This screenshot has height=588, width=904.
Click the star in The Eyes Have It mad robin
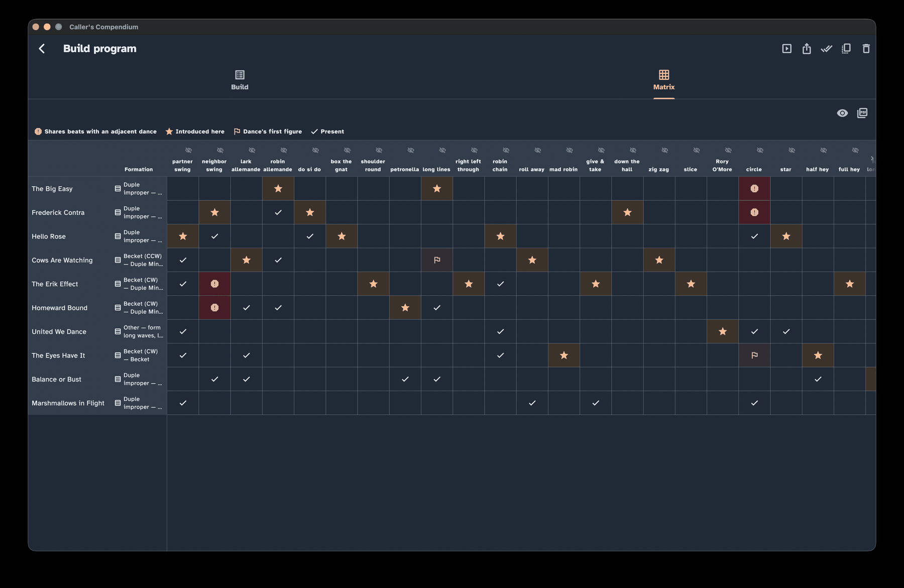[x=564, y=355]
